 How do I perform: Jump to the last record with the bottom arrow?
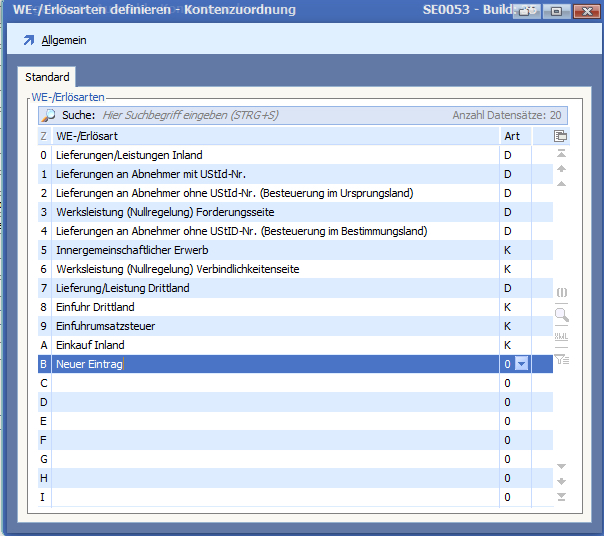click(561, 497)
